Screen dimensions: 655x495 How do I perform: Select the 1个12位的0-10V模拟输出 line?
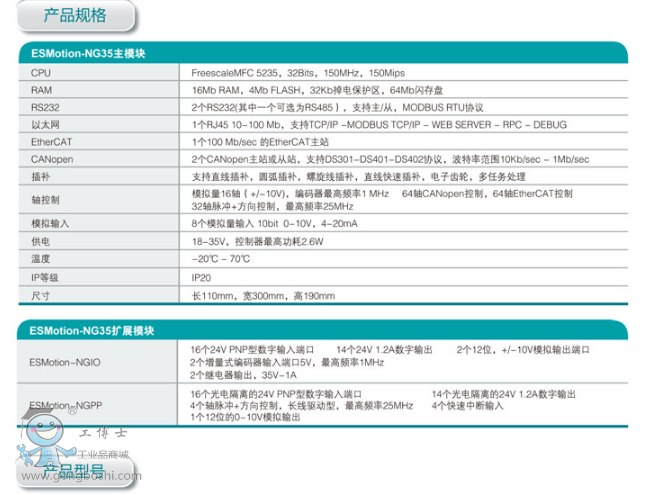(245, 417)
